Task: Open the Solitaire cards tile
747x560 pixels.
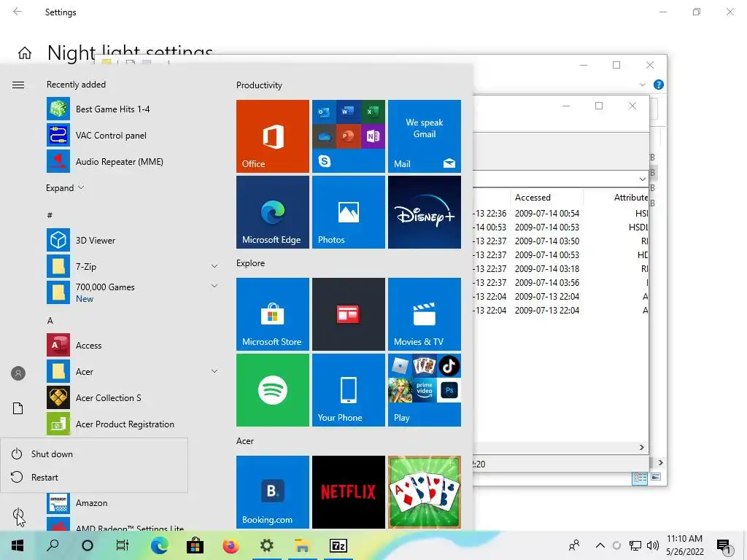Action: [x=425, y=492]
